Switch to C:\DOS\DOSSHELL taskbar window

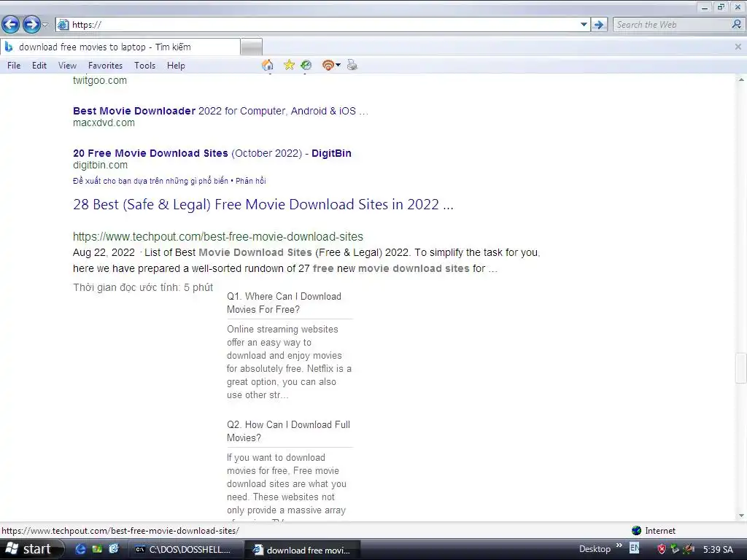pos(186,550)
